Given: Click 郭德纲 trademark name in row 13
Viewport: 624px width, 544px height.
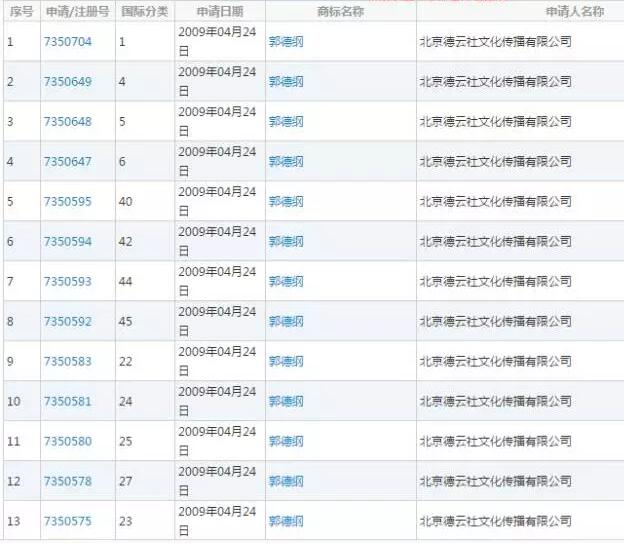Looking at the screenshot, I should point(286,522).
